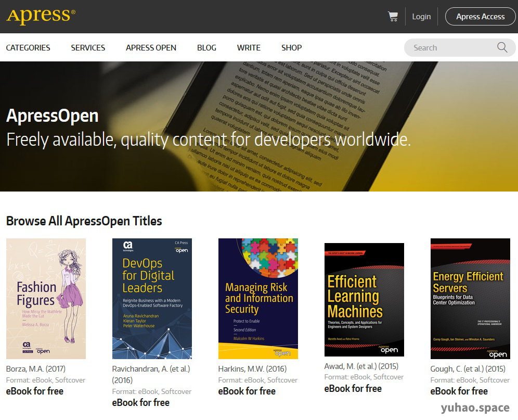The height and width of the screenshot is (420, 518).
Task: Open Apress Access button
Action: [x=480, y=17]
